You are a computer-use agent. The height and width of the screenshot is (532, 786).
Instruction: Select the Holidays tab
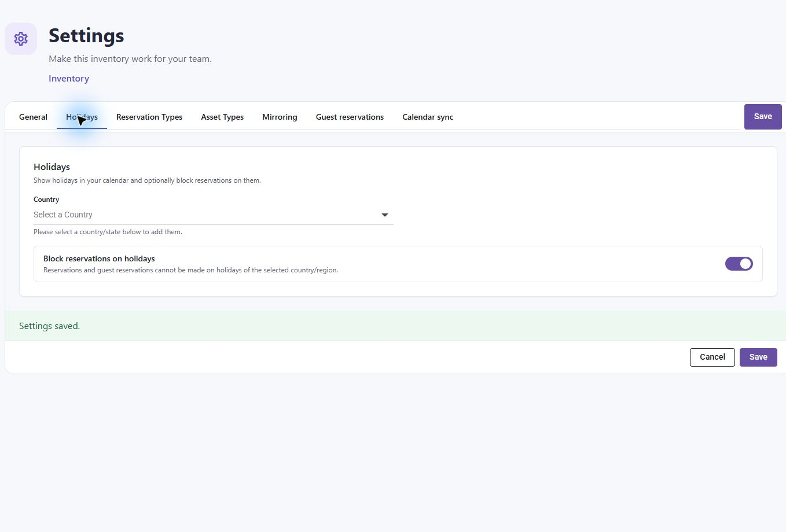pyautogui.click(x=82, y=117)
